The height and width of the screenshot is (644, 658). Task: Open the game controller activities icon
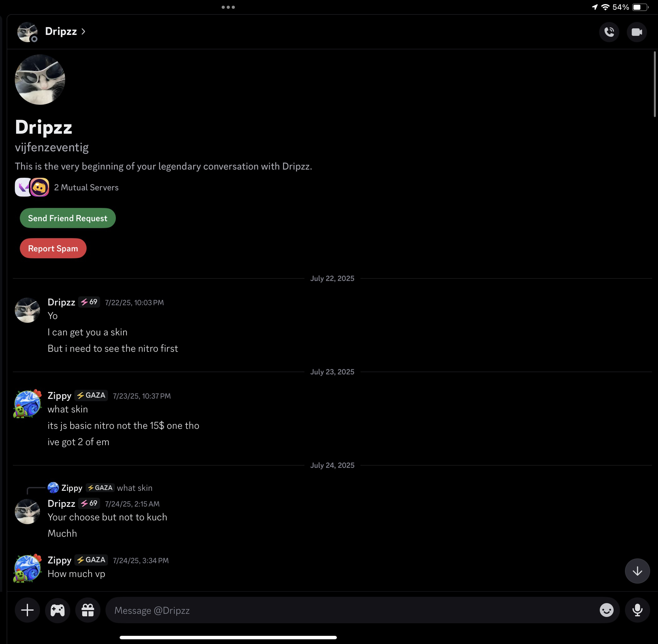click(x=58, y=610)
